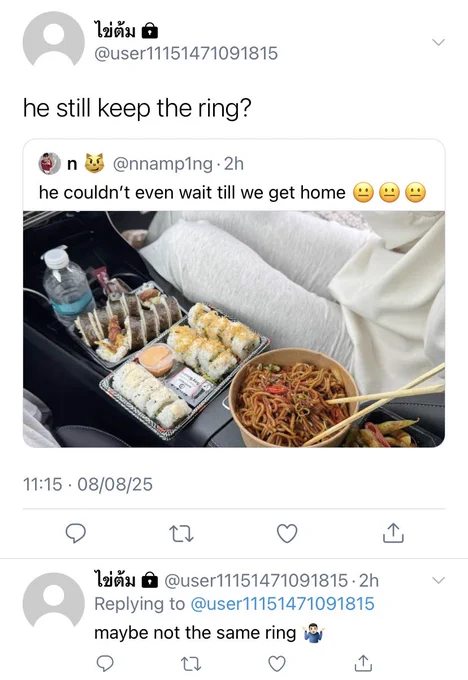Open the main tweet's @user11151471091815 handle
The height and width of the screenshot is (680, 468).
coord(186,53)
